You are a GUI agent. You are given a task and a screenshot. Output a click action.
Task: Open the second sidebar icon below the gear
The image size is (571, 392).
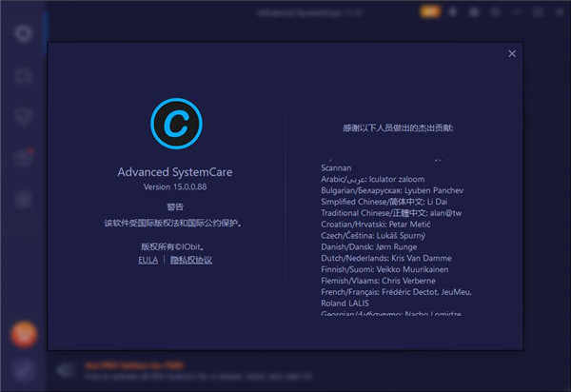pos(24,76)
